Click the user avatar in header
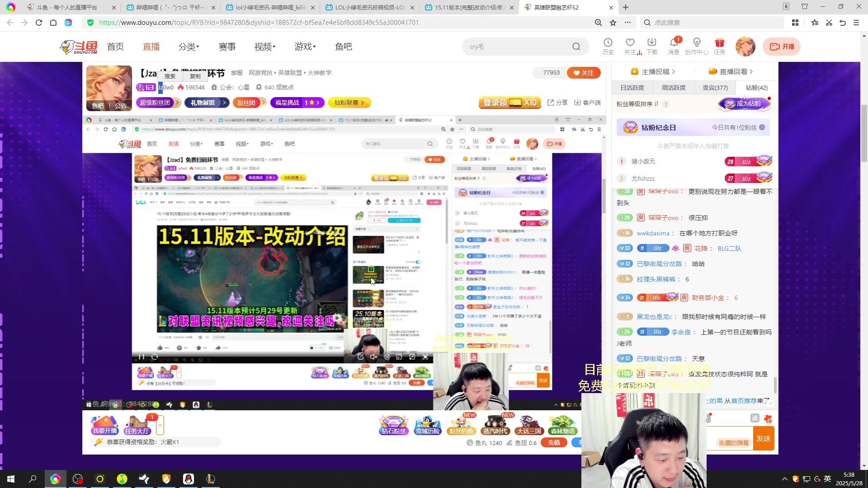This screenshot has width=868, height=488. 745,47
